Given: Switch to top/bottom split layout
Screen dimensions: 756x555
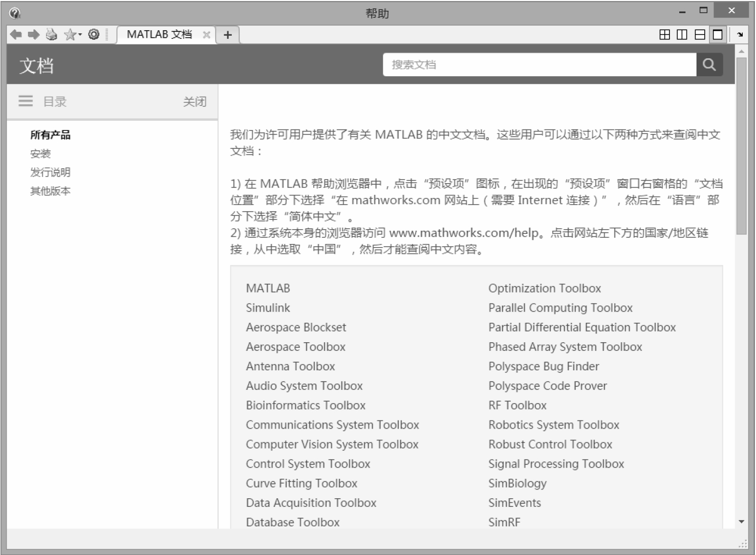Looking at the screenshot, I should 700,35.
